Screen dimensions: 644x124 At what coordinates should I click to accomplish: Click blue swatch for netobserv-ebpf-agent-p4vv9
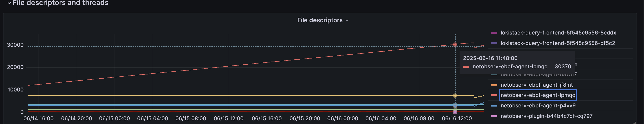coord(494,106)
